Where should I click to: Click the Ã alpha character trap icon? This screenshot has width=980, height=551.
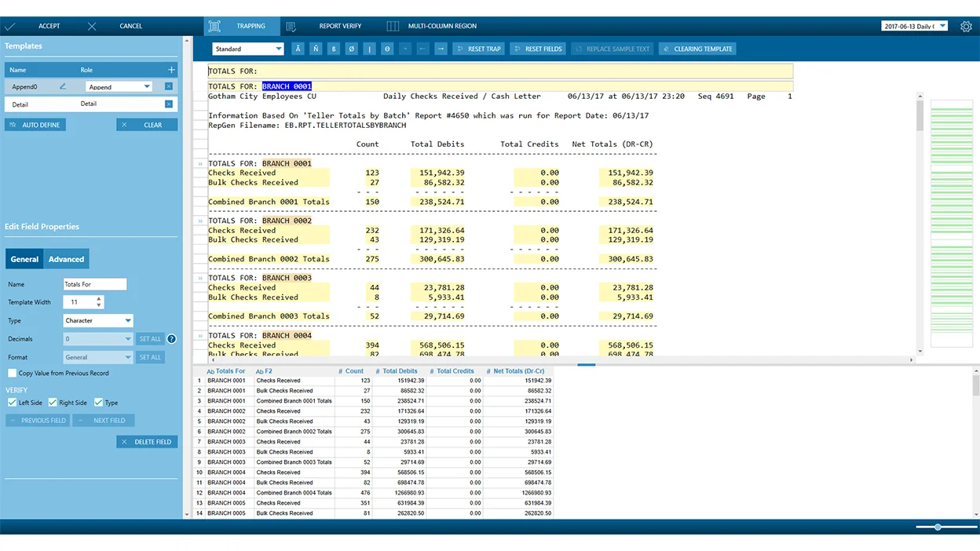tap(298, 49)
